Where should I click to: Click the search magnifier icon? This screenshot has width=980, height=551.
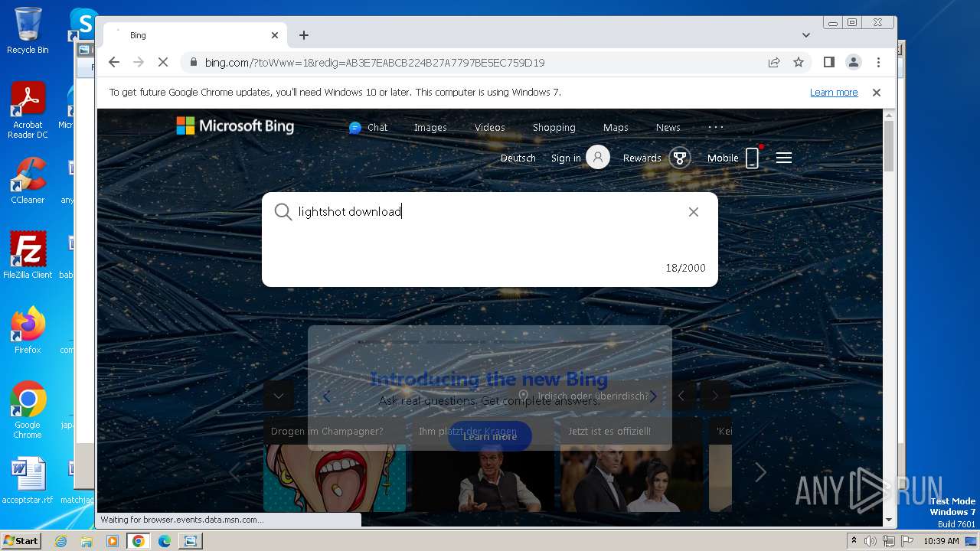click(283, 212)
